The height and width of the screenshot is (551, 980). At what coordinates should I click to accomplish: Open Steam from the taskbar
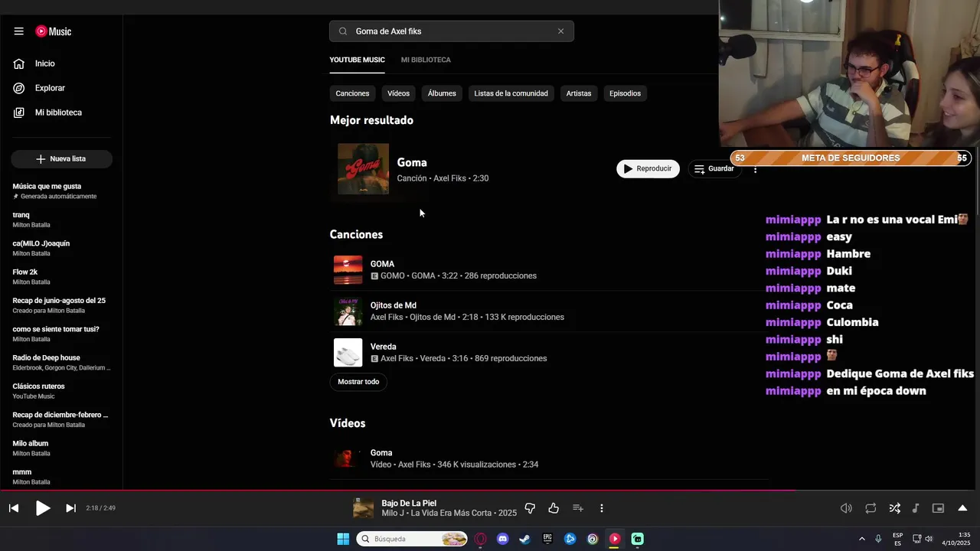pyautogui.click(x=524, y=539)
